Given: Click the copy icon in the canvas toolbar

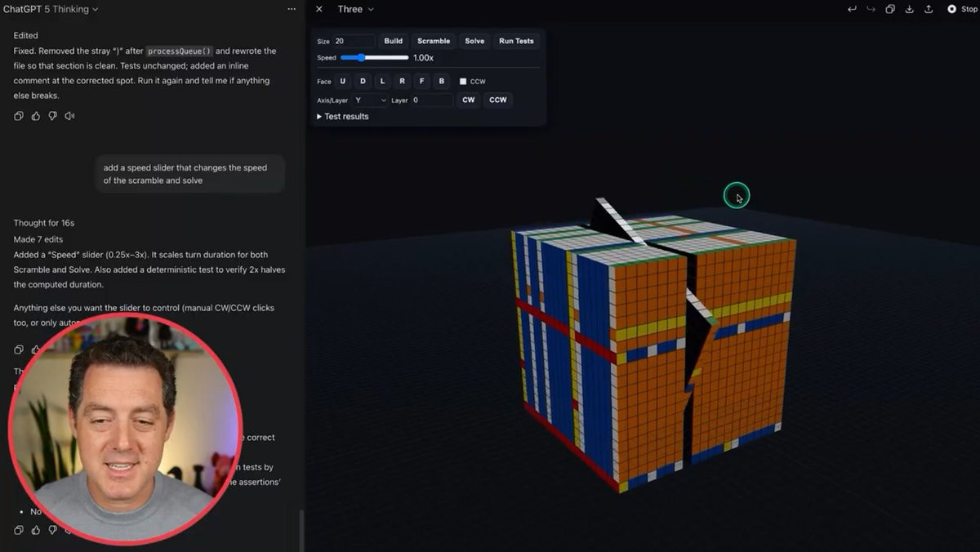Looking at the screenshot, I should pyautogui.click(x=890, y=9).
